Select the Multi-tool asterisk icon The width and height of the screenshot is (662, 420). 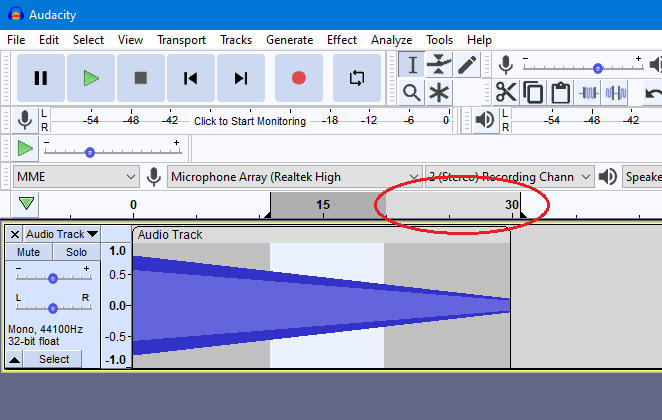pyautogui.click(x=439, y=92)
